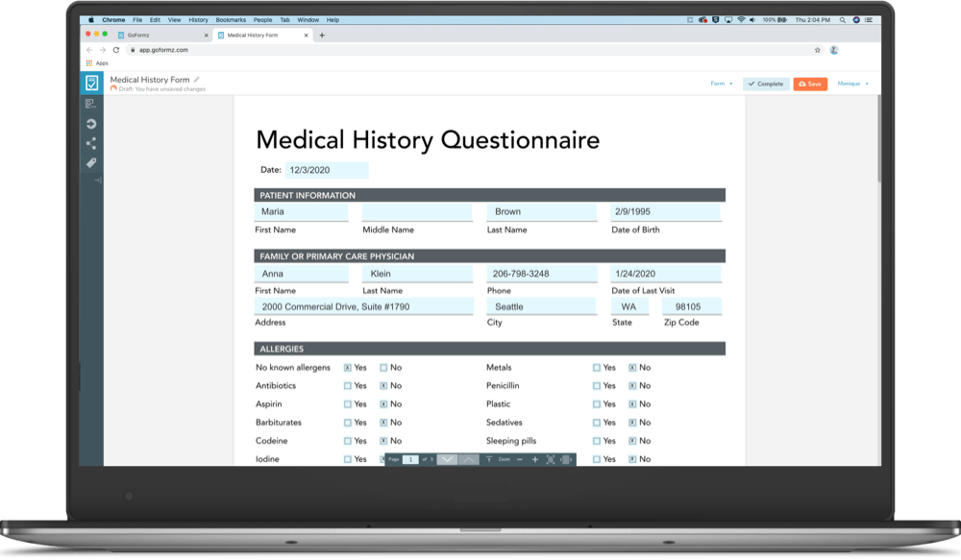Select the GoFormz form view icon
The height and width of the screenshot is (560, 961).
tap(92, 84)
